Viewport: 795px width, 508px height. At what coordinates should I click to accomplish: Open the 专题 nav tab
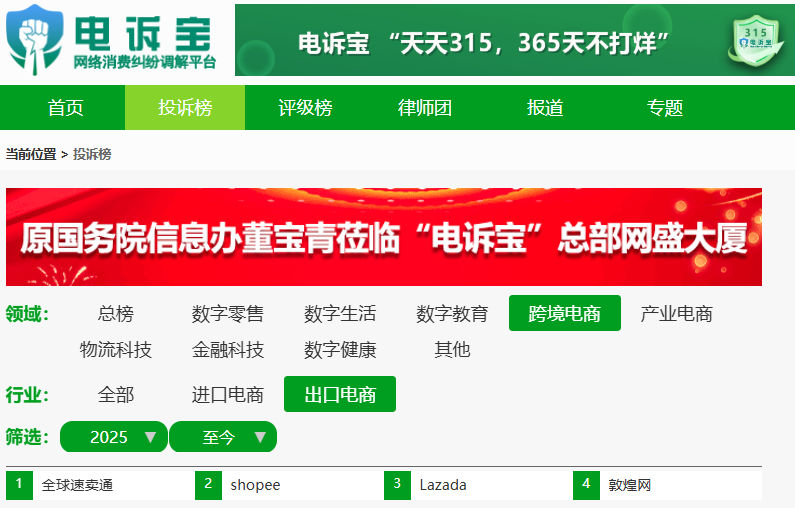point(665,107)
